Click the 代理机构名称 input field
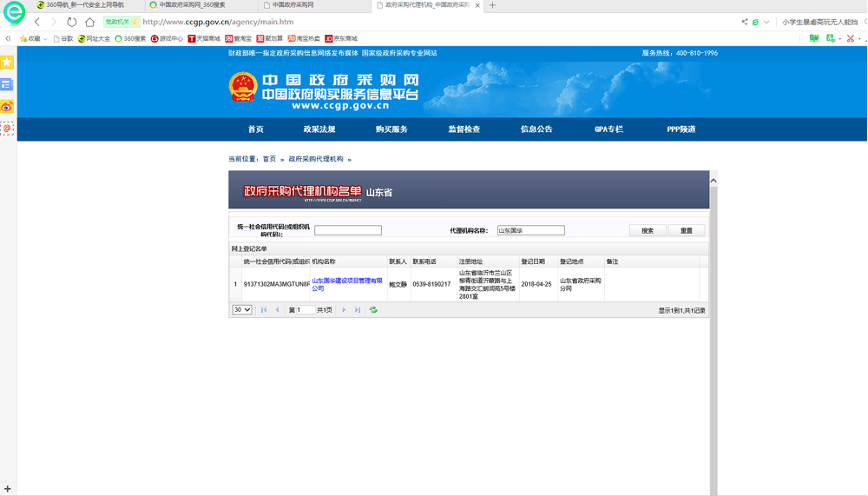The width and height of the screenshot is (868, 496). (x=530, y=230)
